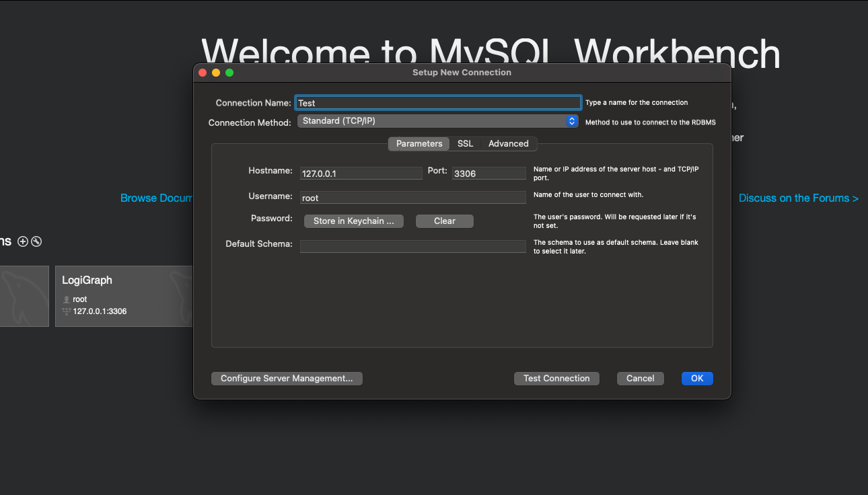
Task: Confirm the dialog with OK
Action: pyautogui.click(x=697, y=379)
